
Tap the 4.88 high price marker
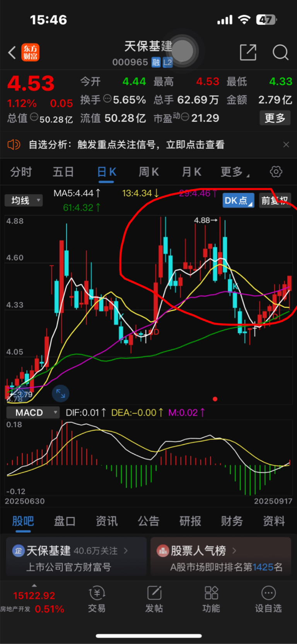pos(206,220)
